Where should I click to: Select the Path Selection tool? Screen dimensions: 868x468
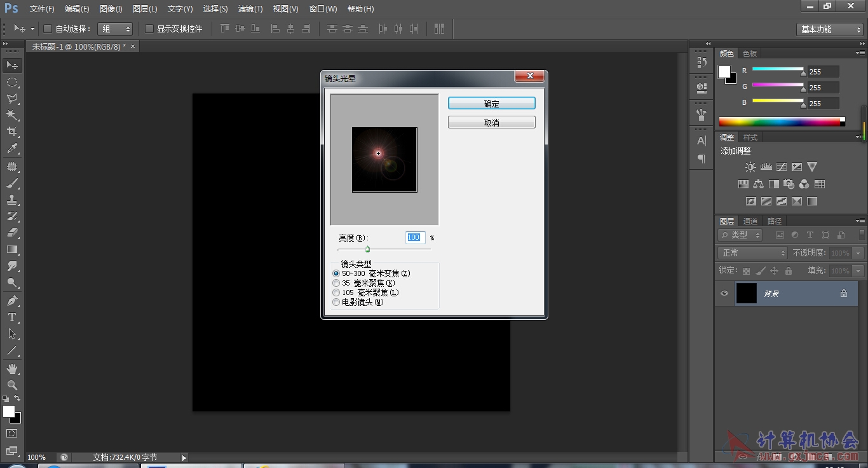[x=12, y=334]
